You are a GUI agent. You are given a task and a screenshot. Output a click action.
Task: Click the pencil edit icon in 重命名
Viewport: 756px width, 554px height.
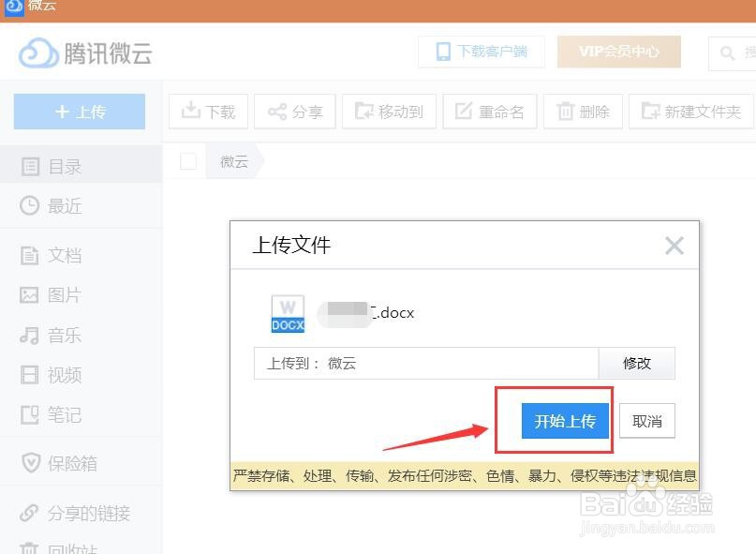(x=464, y=111)
